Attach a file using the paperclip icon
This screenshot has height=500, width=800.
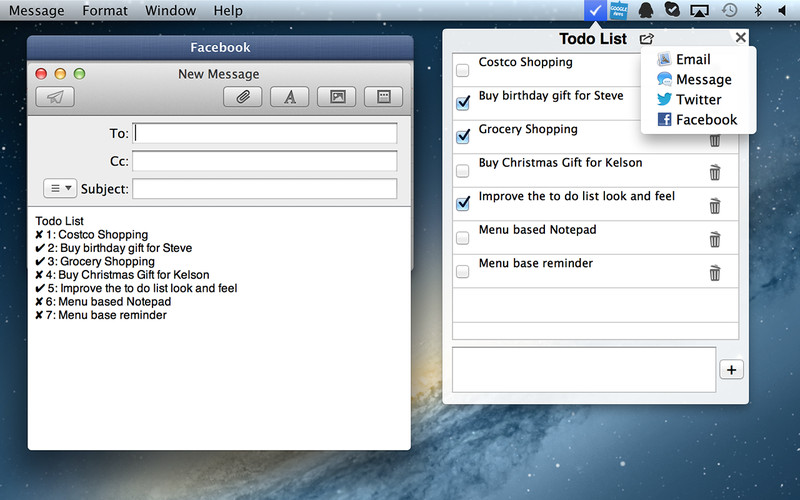coord(242,97)
